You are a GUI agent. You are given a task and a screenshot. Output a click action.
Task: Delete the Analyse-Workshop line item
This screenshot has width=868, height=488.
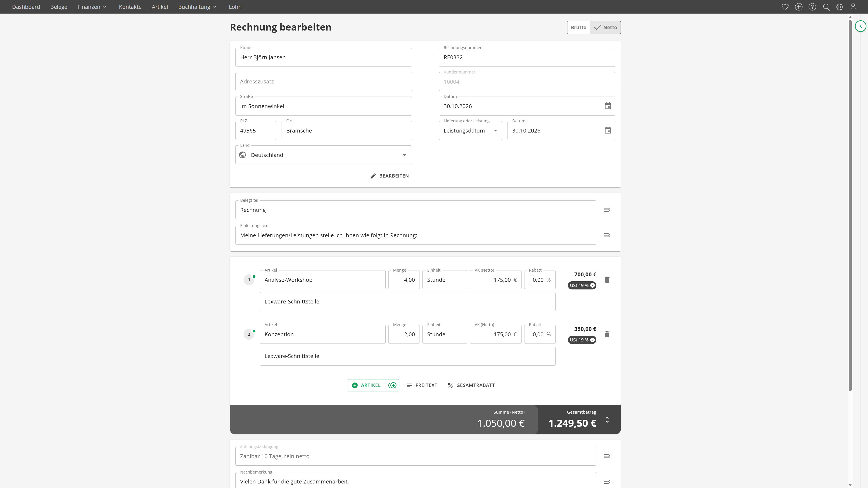click(x=607, y=280)
